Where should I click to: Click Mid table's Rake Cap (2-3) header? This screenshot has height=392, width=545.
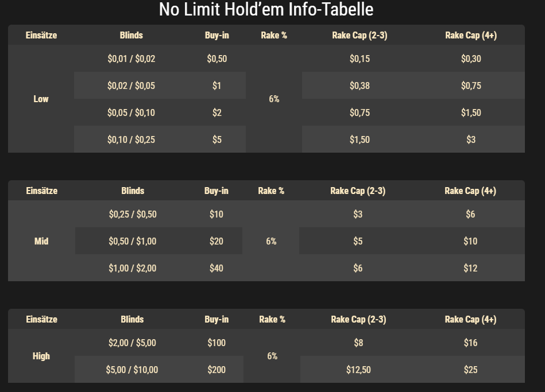pos(358,191)
